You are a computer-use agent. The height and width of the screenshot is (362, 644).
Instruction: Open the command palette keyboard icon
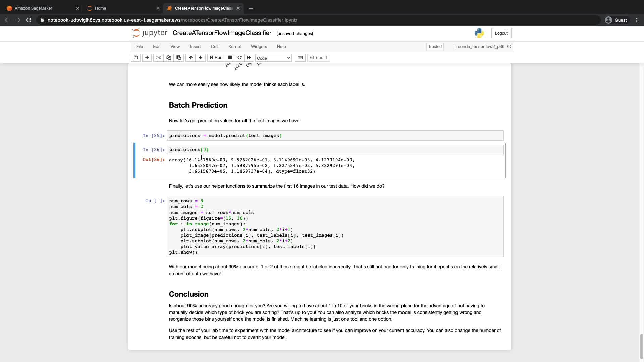tap(300, 58)
